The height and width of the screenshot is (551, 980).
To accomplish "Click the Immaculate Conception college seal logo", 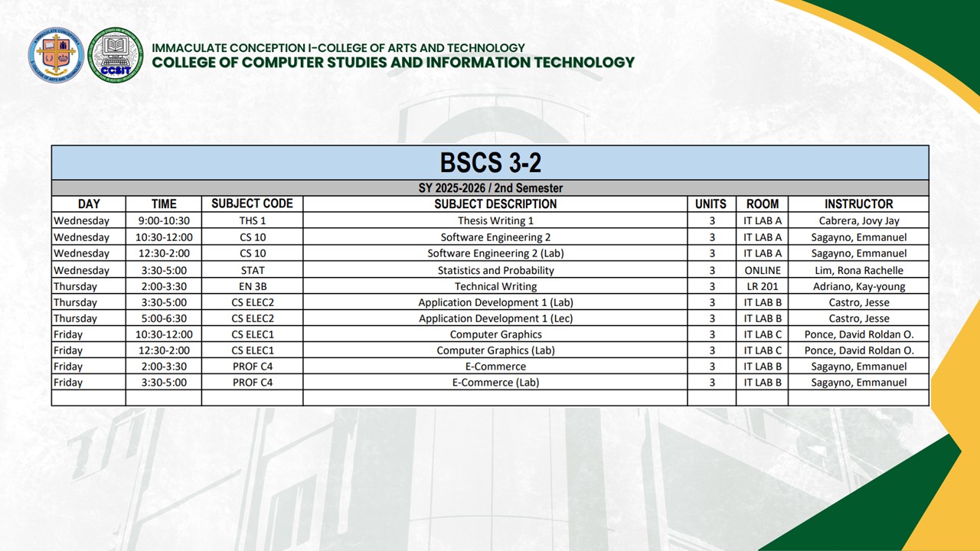I will 55,55.
